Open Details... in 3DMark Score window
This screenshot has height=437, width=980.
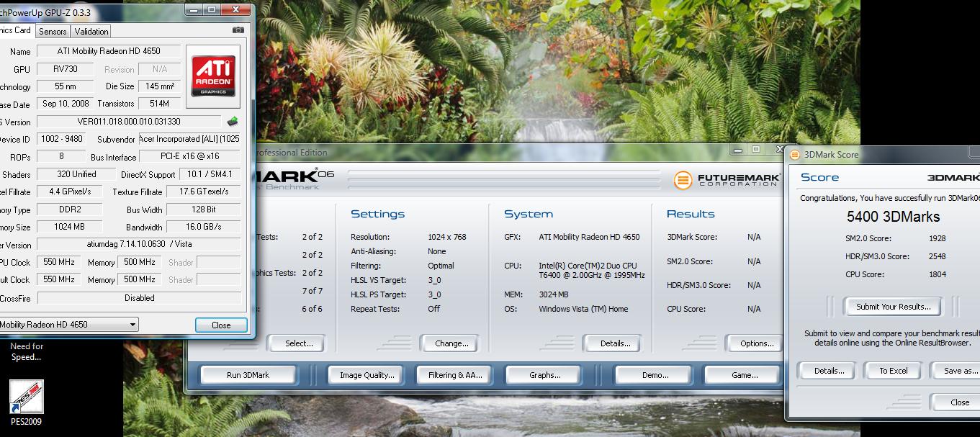(829, 371)
